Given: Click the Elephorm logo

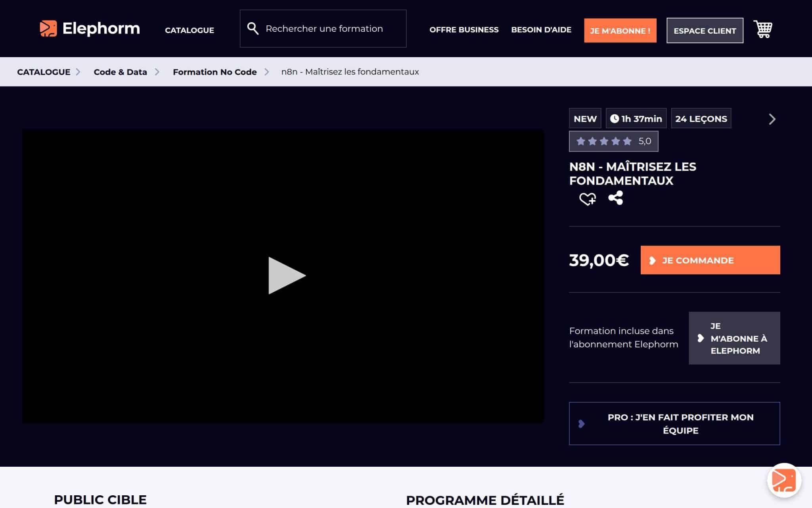Looking at the screenshot, I should [89, 29].
